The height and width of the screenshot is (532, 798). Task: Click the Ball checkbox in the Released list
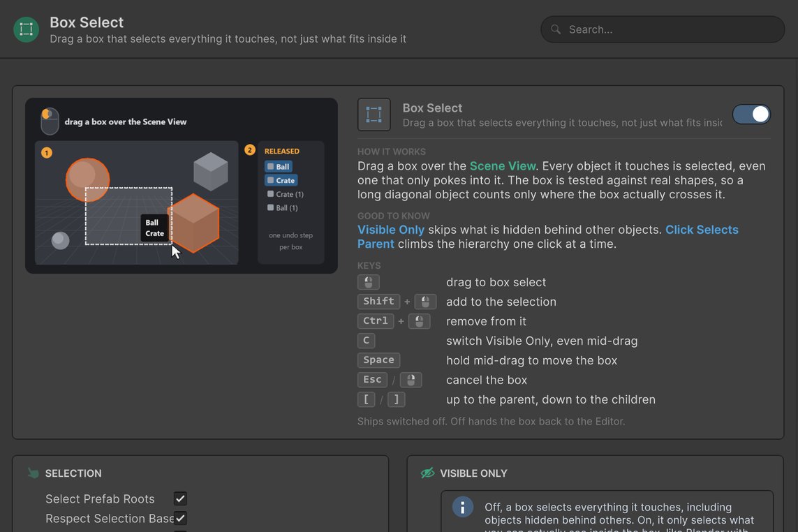[271, 166]
